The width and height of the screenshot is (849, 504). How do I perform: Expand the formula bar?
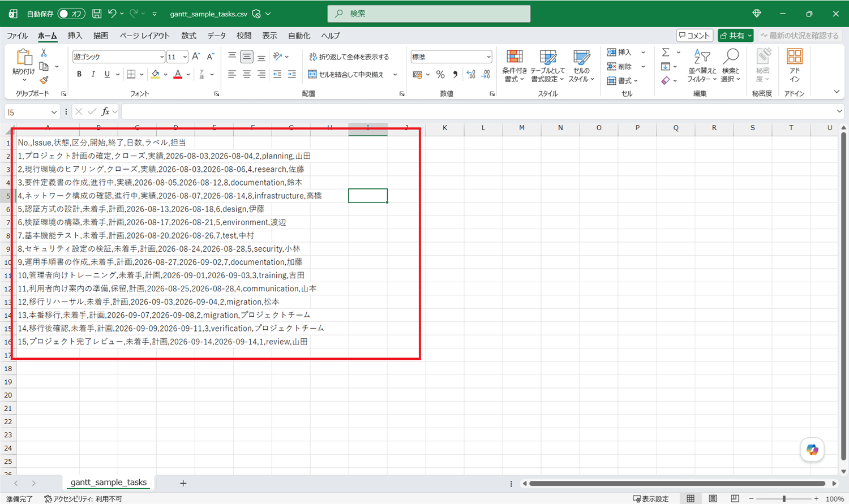[839, 111]
